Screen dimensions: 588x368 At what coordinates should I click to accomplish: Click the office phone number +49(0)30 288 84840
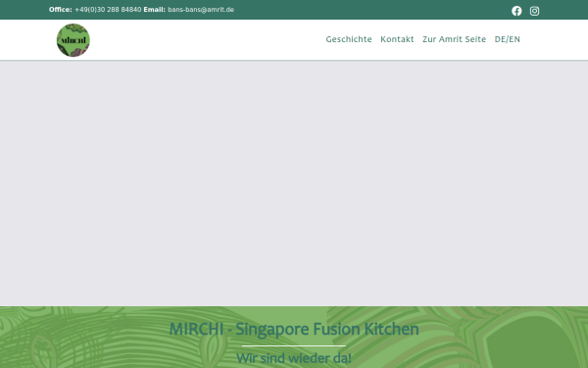[x=108, y=10]
